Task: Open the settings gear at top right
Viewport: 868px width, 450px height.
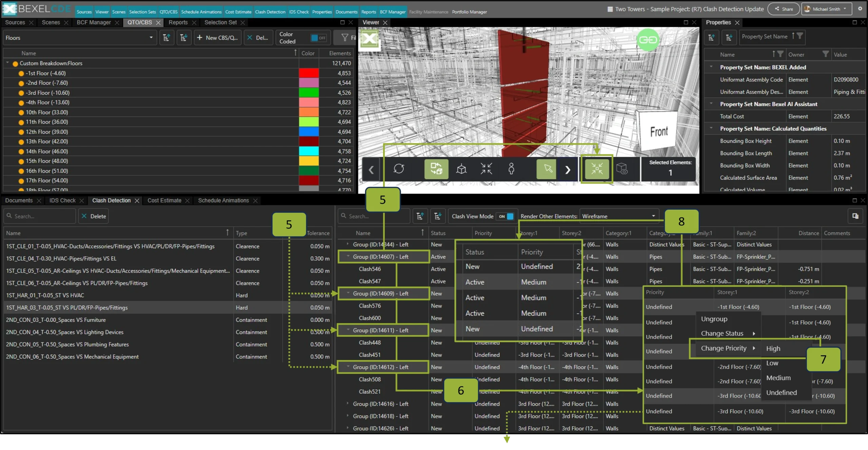Action: 860,9
